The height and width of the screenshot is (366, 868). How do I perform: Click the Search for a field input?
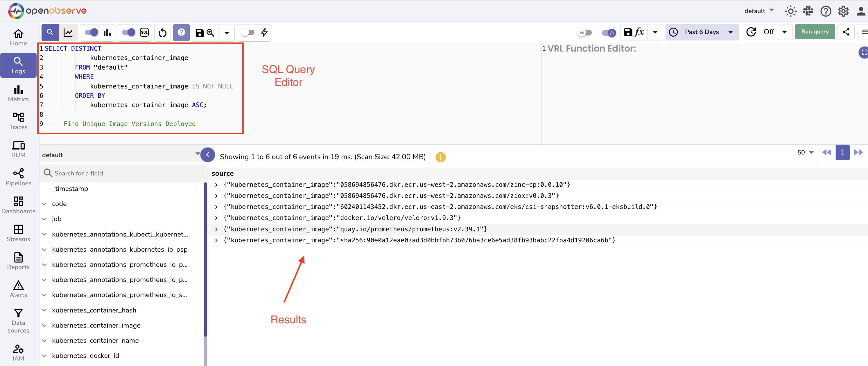[101, 173]
